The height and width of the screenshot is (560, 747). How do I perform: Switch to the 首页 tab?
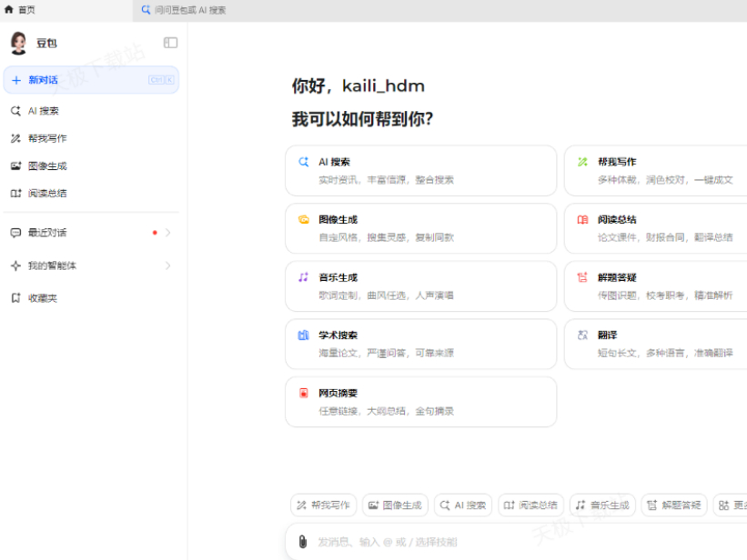[19, 8]
